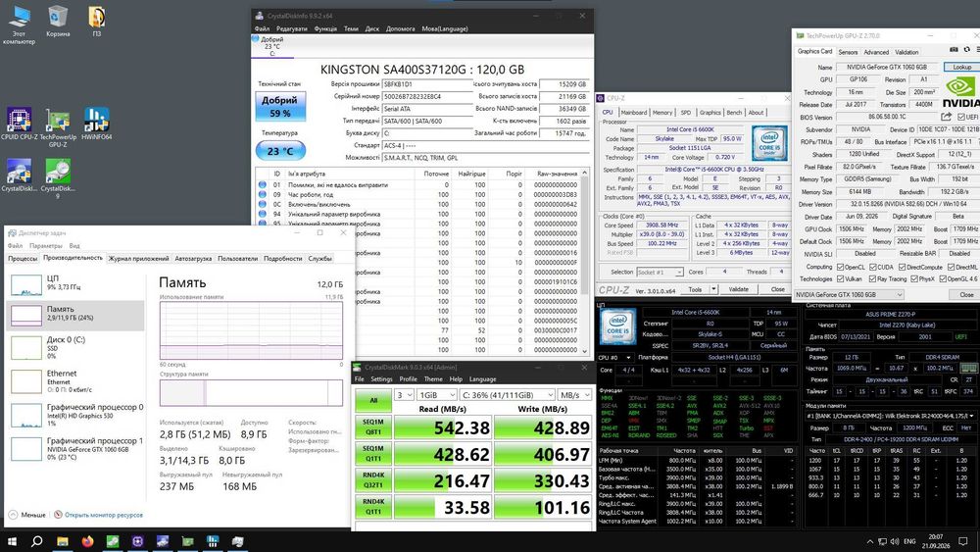
Task: Toggle the DirectCompute checkbox in GPU-Z
Action: point(902,267)
